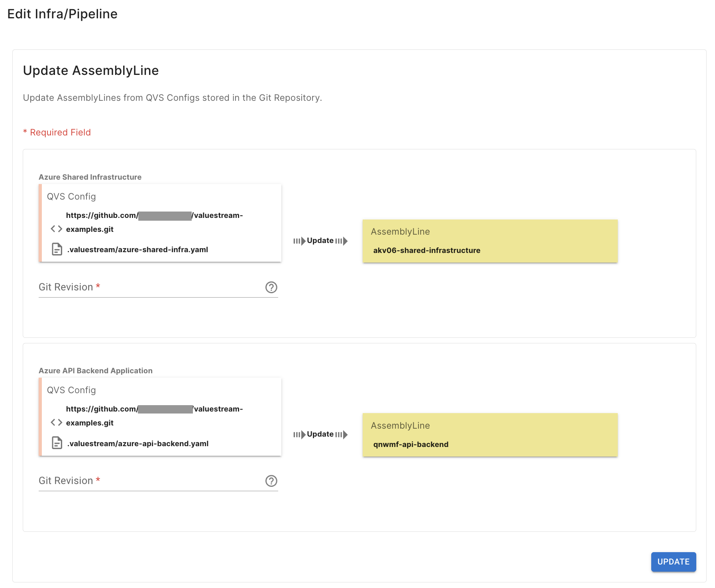This screenshot has height=588, width=715.
Task: Click the Azure API Backend Application section label
Action: tap(96, 370)
